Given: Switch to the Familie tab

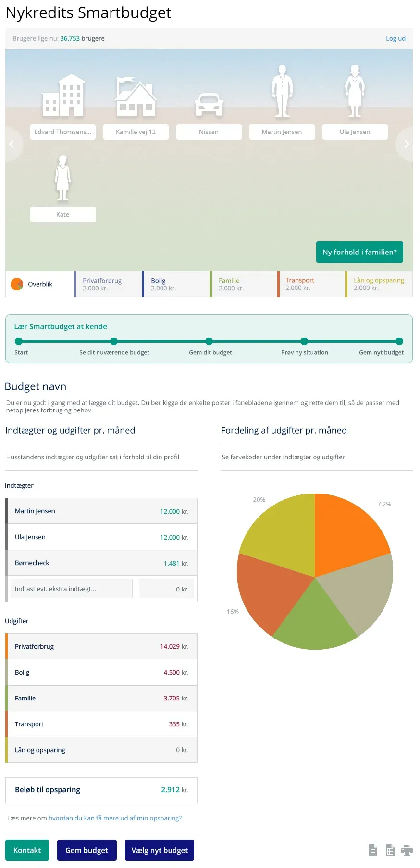Looking at the screenshot, I should coord(244,284).
